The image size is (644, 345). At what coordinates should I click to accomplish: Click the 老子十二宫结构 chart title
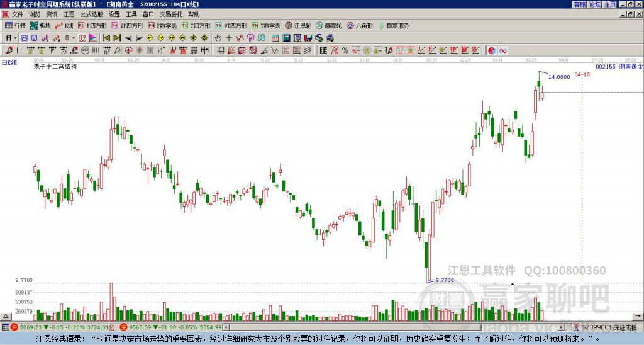[55, 66]
